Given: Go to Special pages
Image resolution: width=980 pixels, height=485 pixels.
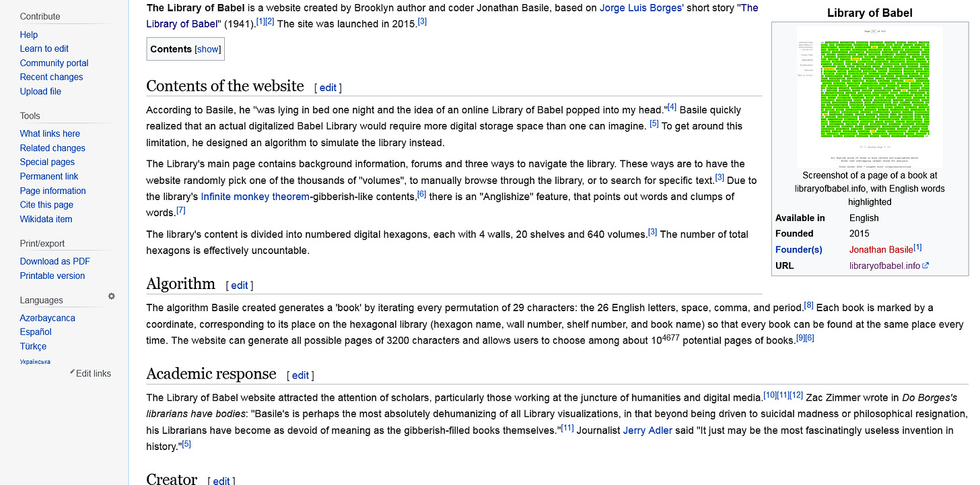Looking at the screenshot, I should coord(47,162).
